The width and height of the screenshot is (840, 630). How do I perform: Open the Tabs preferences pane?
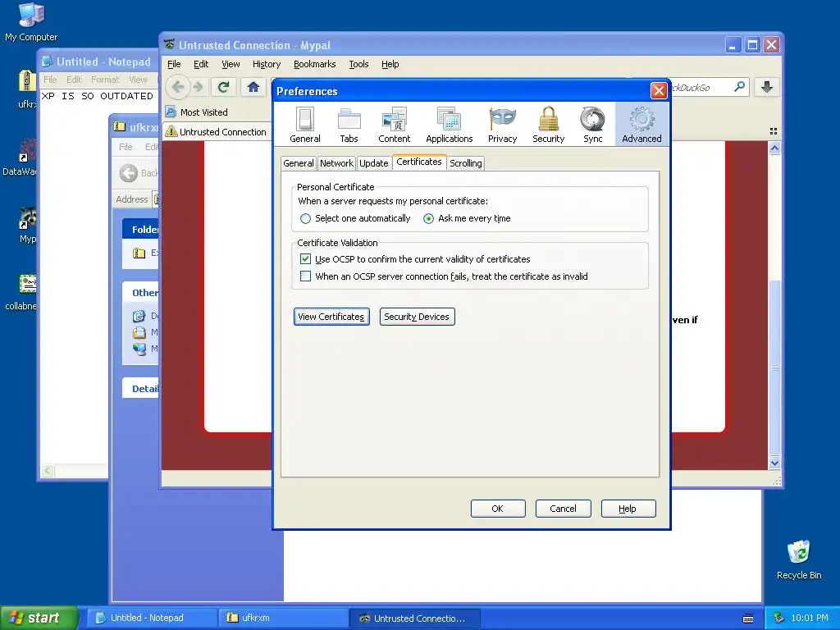(x=349, y=125)
